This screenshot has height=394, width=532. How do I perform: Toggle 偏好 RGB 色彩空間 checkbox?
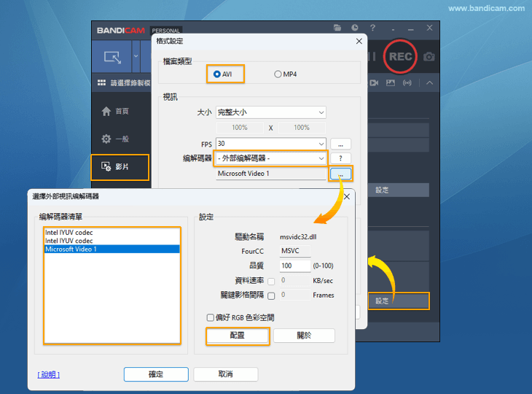point(211,317)
